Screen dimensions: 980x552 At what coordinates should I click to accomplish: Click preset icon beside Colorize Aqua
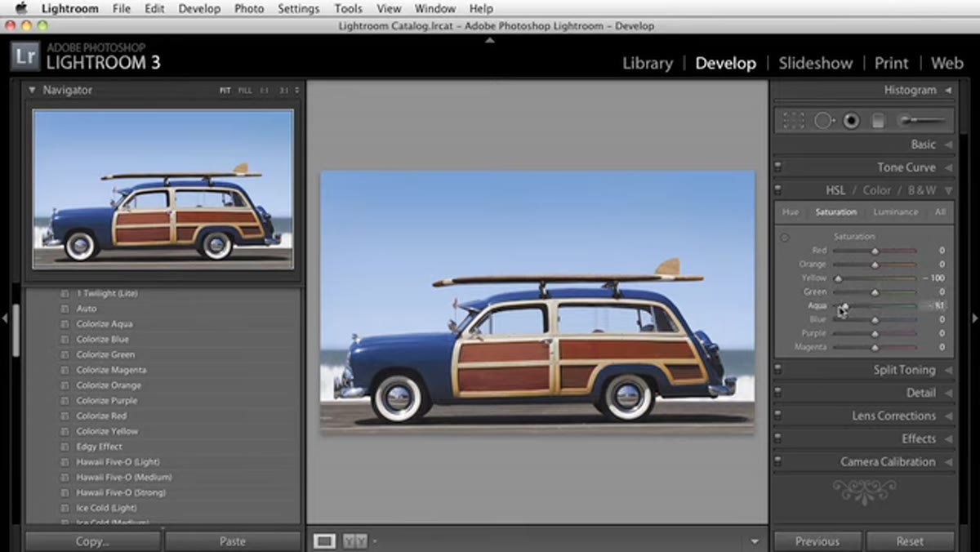point(65,324)
